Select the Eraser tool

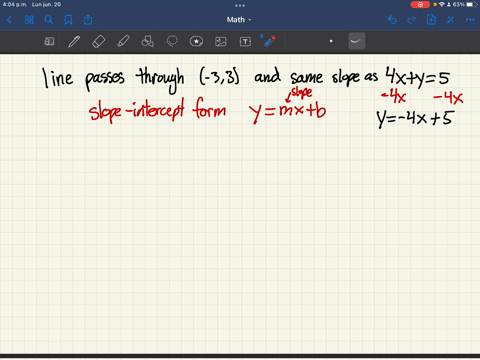click(98, 42)
